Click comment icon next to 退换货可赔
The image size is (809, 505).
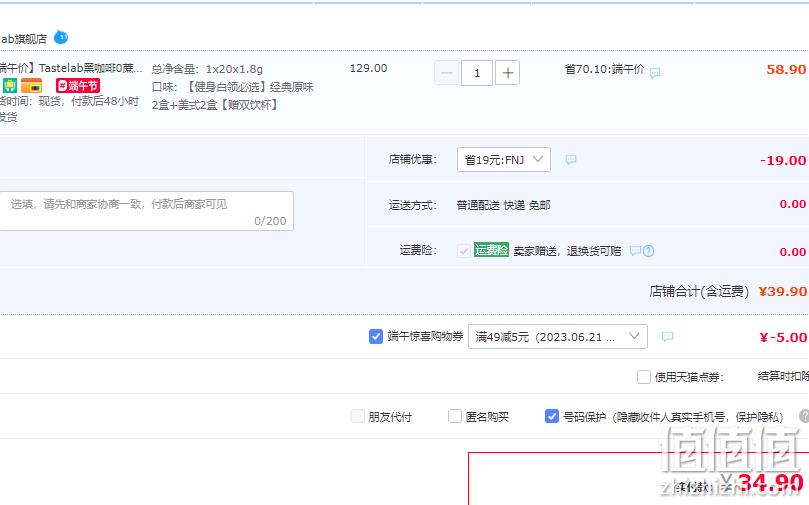coord(636,251)
